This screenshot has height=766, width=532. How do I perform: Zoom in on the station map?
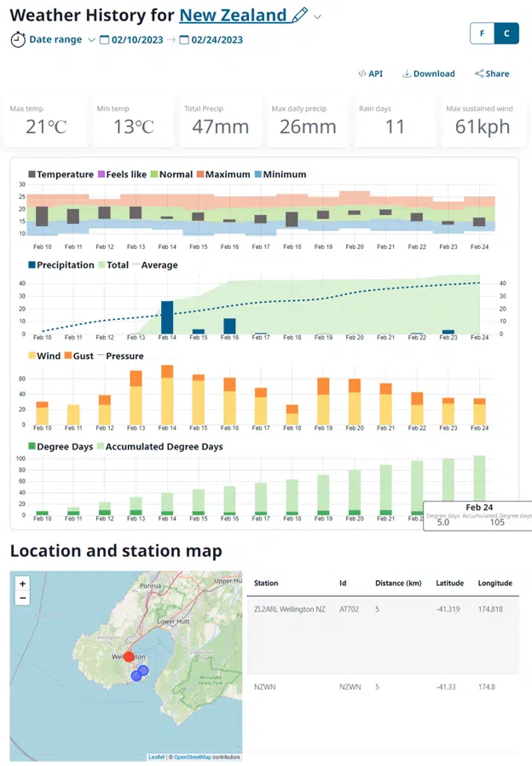coord(22,583)
